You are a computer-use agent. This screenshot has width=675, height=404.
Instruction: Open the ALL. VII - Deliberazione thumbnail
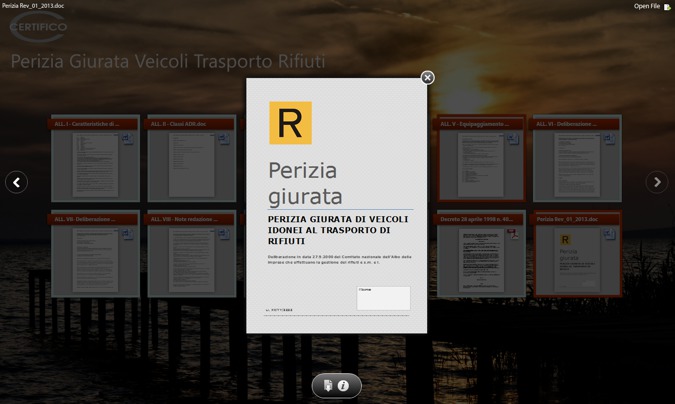coord(95,256)
